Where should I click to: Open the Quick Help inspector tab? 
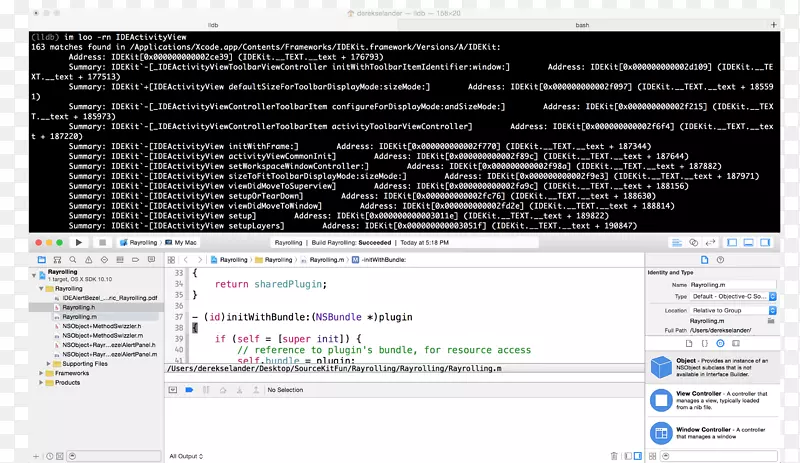tap(721, 259)
